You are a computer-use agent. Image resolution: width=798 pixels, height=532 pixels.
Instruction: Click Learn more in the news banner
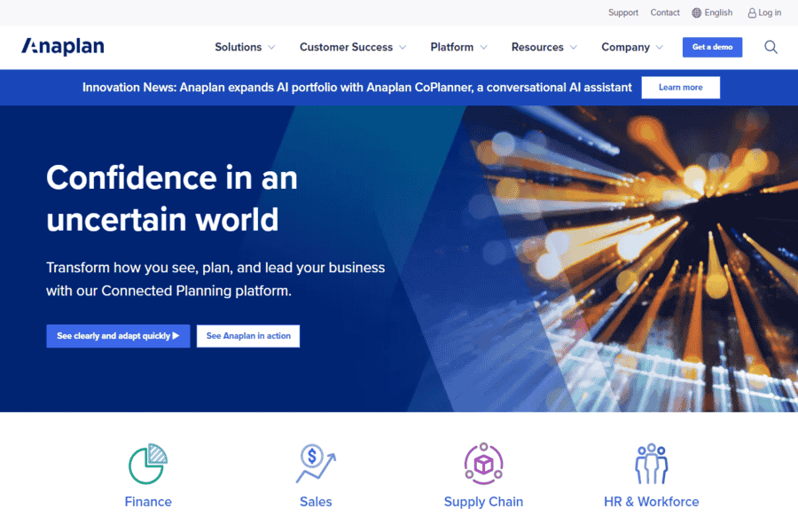680,88
